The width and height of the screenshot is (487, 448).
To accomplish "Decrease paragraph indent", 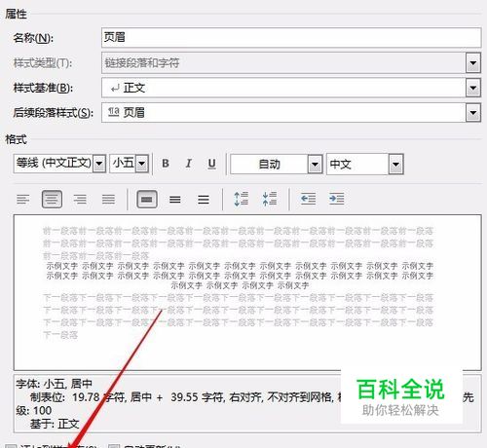I will 308,199.
